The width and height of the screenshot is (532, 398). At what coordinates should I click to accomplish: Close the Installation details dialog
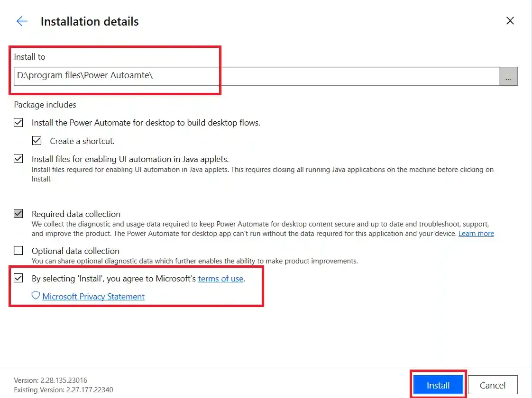click(510, 21)
